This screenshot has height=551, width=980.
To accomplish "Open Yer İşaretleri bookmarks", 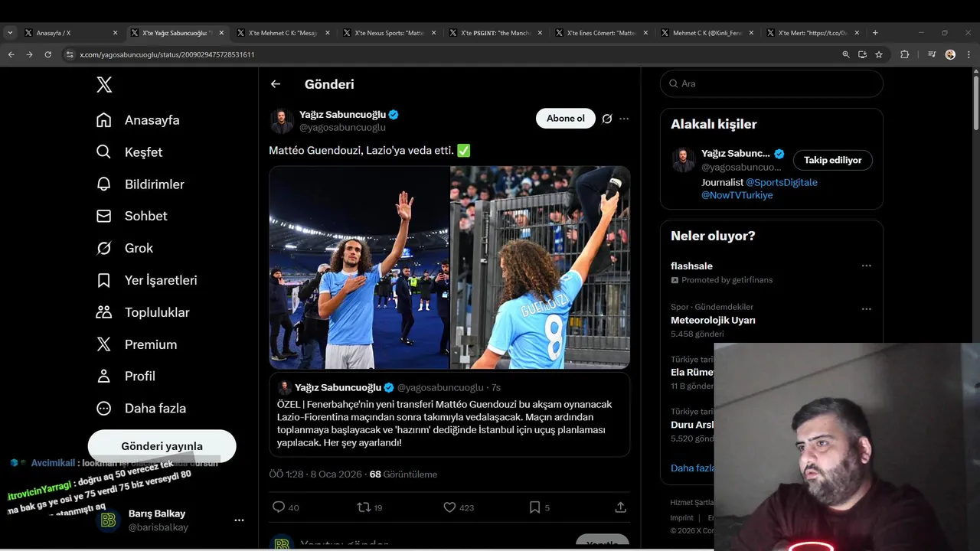I will (146, 280).
